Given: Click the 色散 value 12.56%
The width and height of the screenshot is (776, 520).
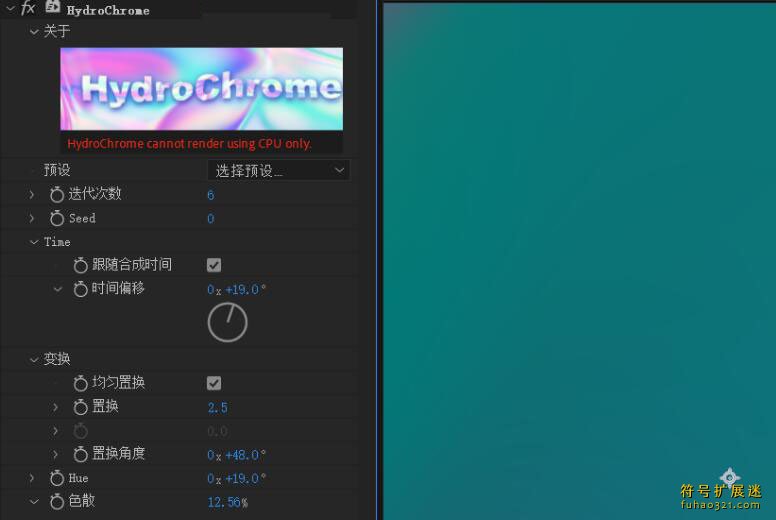Looking at the screenshot, I should tap(228, 503).
